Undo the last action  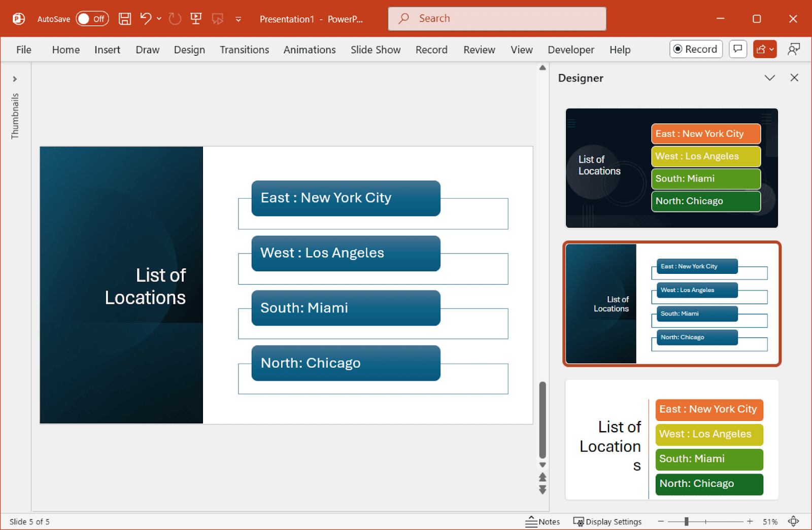(x=146, y=19)
